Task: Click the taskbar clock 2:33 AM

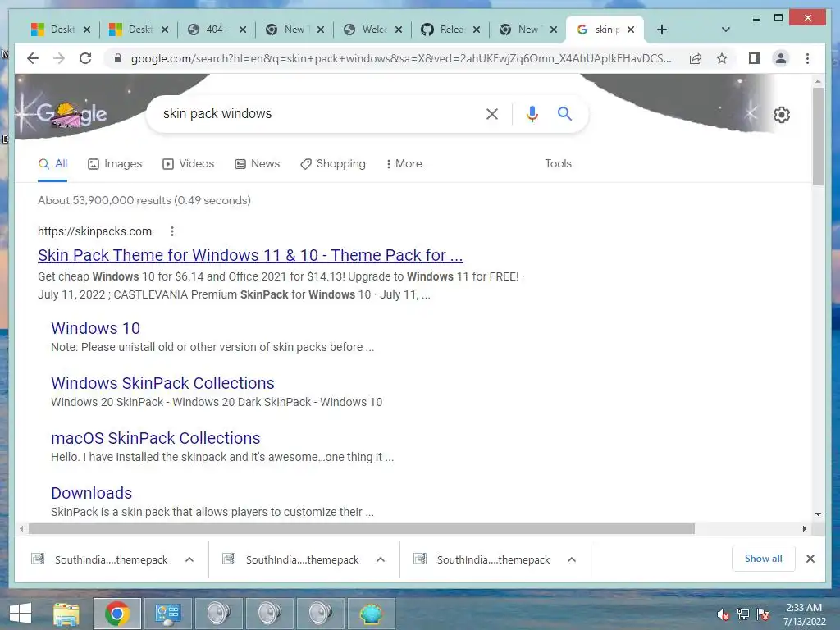Action: 804,614
